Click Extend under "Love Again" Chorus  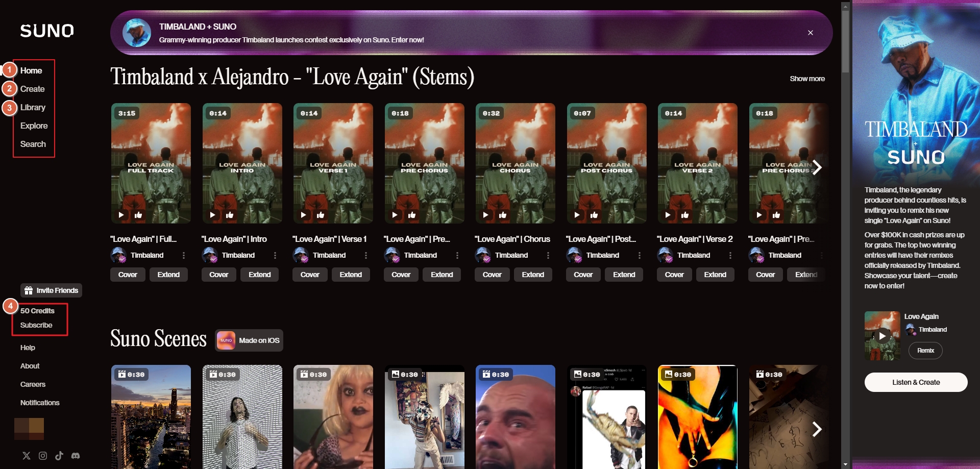click(x=533, y=275)
